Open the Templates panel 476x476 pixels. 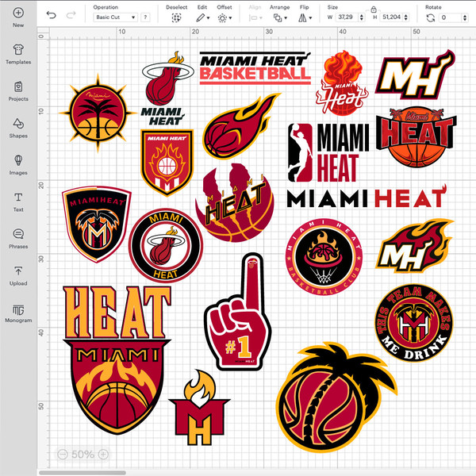pos(18,54)
